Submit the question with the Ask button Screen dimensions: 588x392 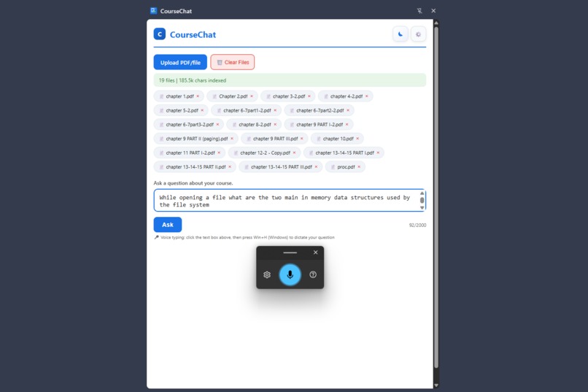[168, 225]
